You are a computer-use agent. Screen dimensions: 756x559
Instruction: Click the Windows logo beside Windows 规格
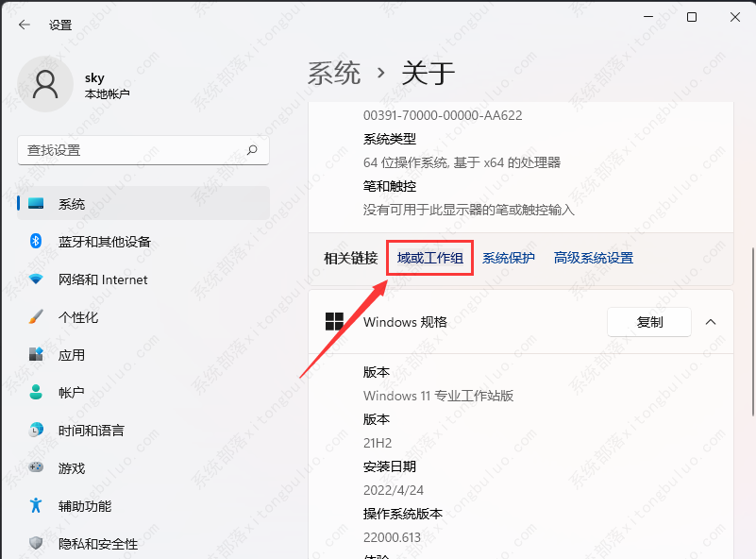tap(336, 322)
